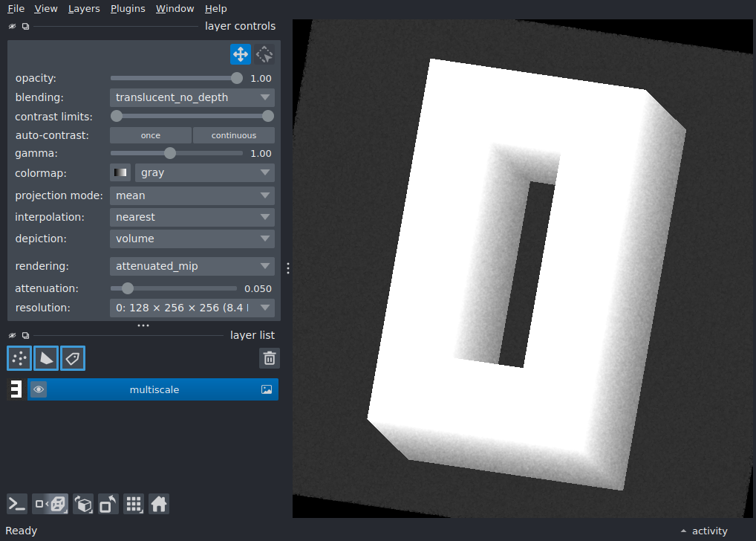
Task: Enable continuous auto-contrast
Action: 234,135
